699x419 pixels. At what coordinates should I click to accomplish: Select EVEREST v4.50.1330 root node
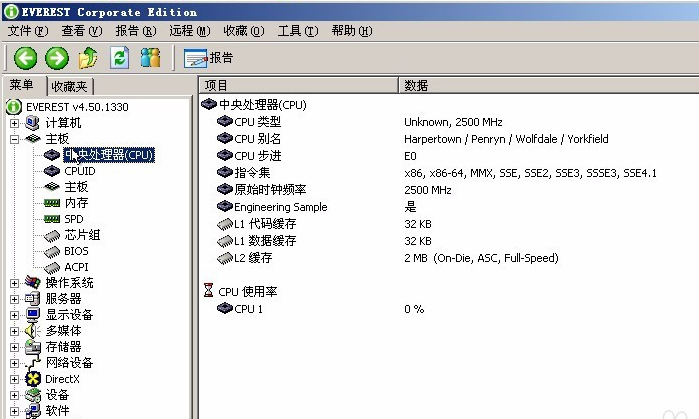coord(77,107)
